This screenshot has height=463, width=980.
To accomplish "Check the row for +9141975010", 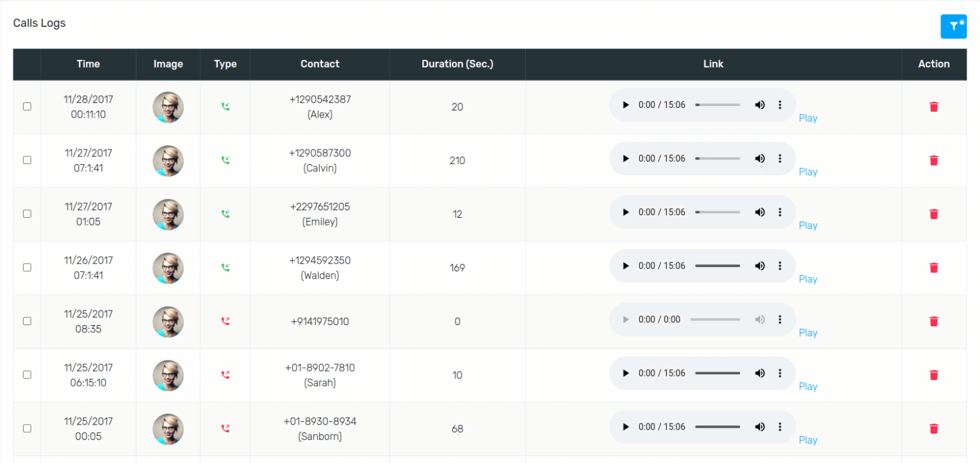I will pos(27,321).
